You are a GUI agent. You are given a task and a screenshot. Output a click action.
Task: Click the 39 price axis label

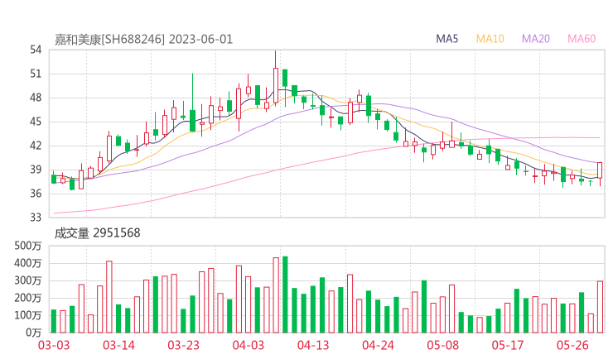(36, 170)
